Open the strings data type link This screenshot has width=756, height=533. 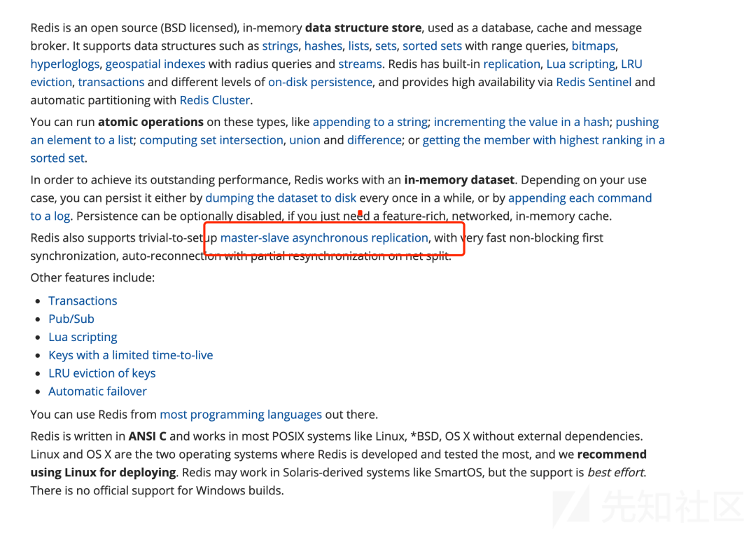(280, 46)
